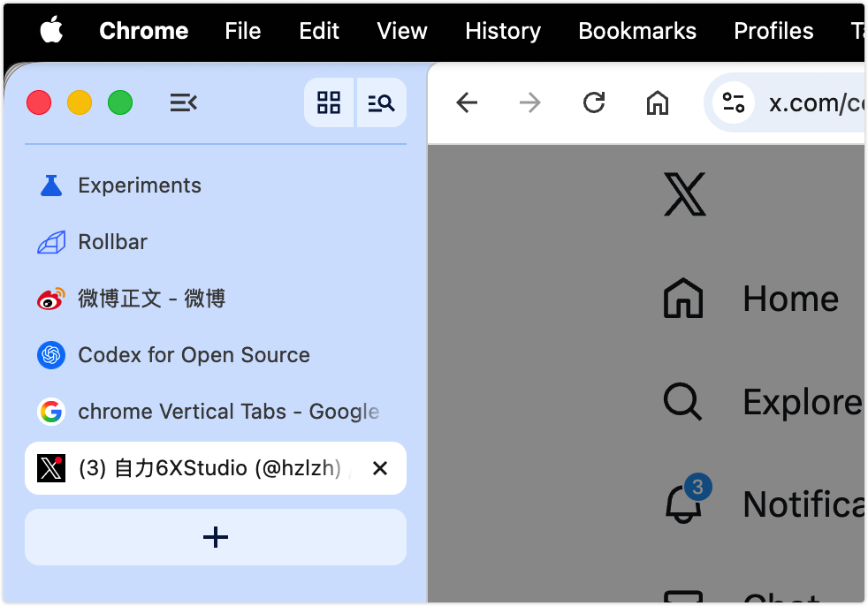Image resolution: width=868 pixels, height=606 pixels.
Task: Click the browser back arrow
Action: coord(467,103)
